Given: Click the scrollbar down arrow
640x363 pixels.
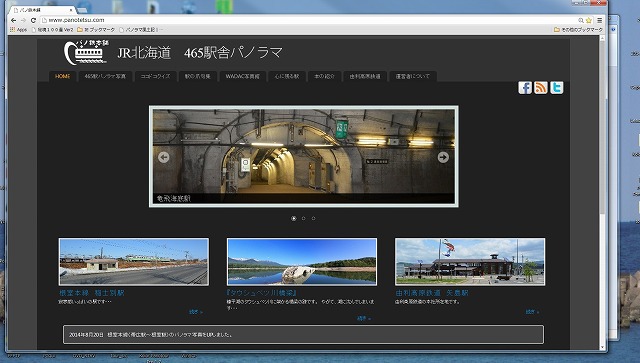Looking at the screenshot, I should click(x=602, y=347).
